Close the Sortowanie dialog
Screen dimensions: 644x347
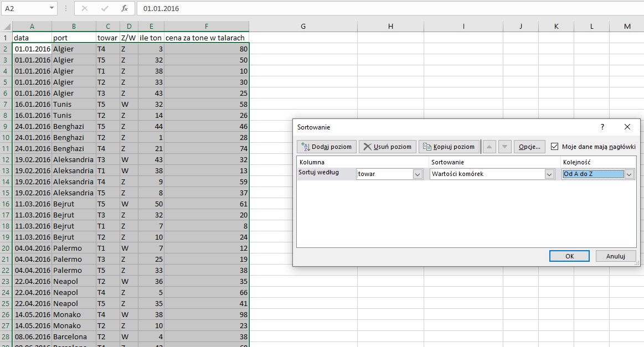627,127
